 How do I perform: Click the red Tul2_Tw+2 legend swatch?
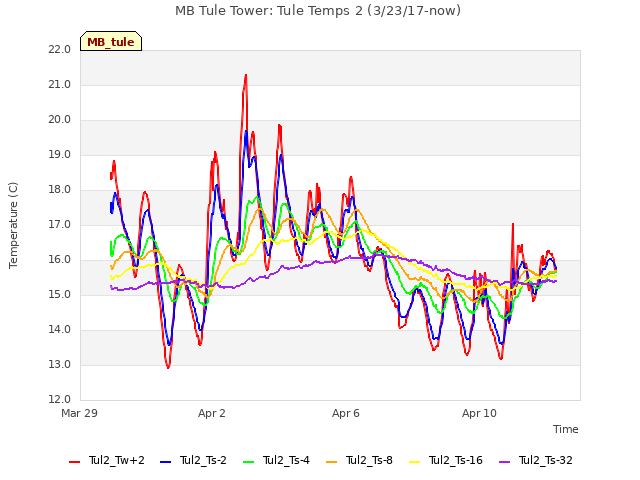[74, 462]
